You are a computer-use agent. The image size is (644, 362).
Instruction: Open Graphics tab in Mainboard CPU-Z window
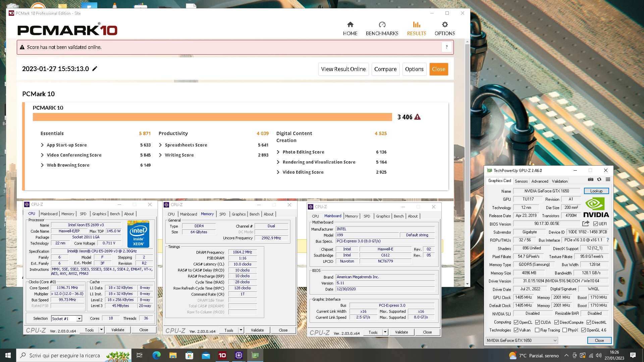(383, 216)
